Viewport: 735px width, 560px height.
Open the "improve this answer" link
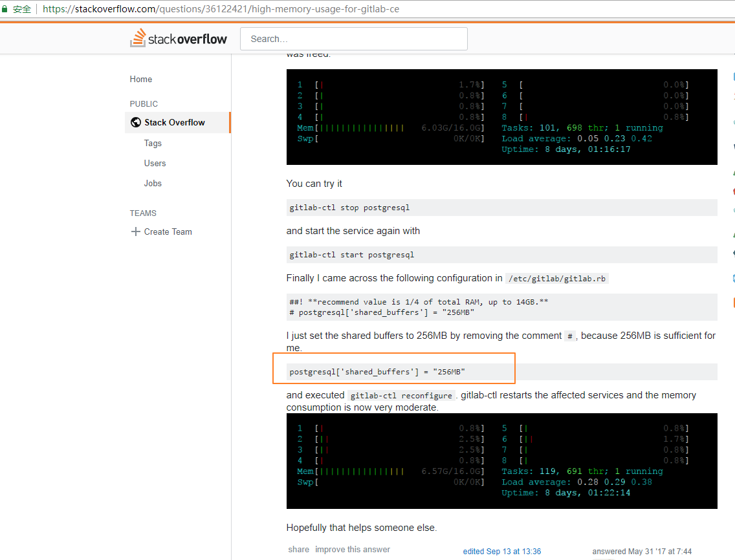point(352,549)
